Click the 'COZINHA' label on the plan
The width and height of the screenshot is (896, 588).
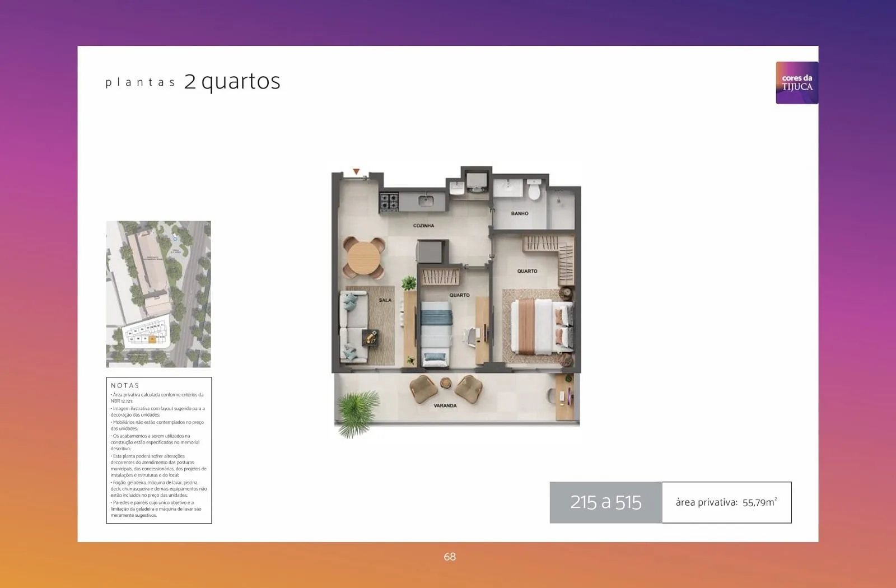(423, 226)
